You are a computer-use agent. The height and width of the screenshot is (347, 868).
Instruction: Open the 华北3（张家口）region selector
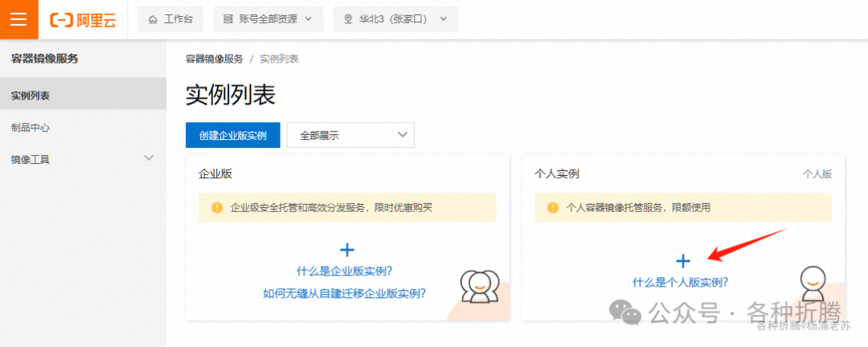point(395,19)
